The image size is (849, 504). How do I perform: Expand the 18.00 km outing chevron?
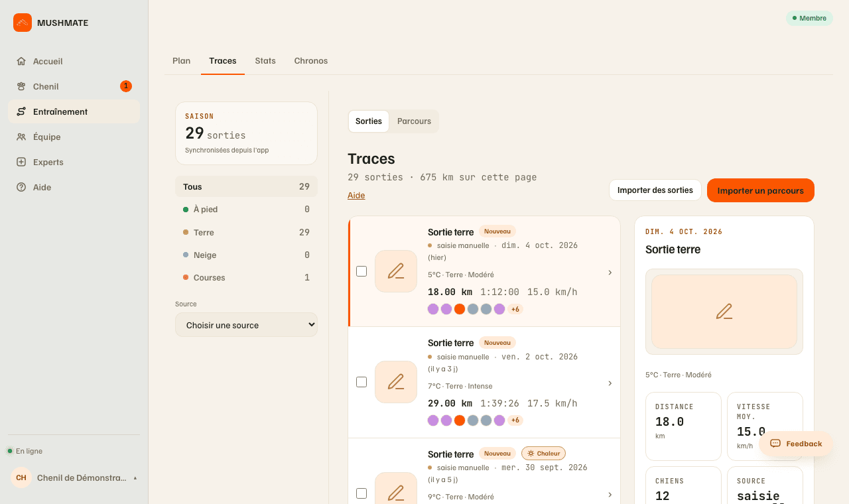[610, 273]
